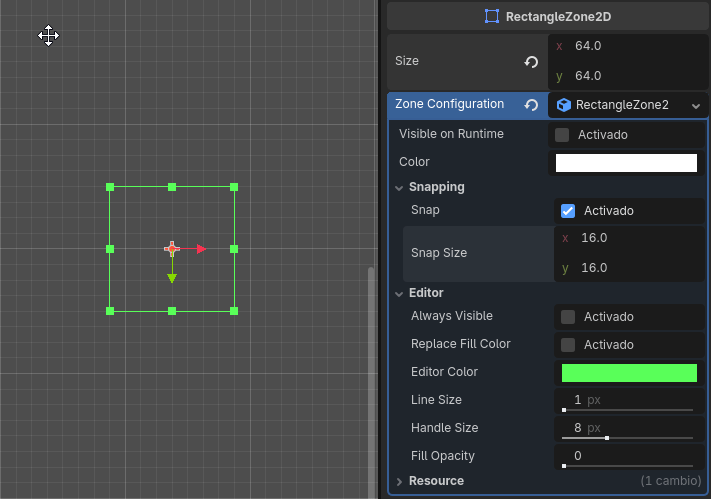Click the bottom-left green resize handle

point(110,311)
